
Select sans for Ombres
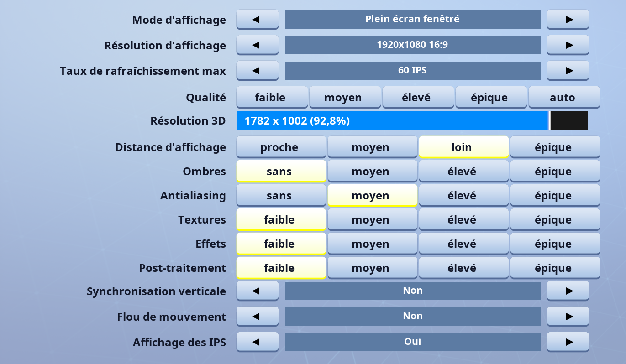(281, 171)
